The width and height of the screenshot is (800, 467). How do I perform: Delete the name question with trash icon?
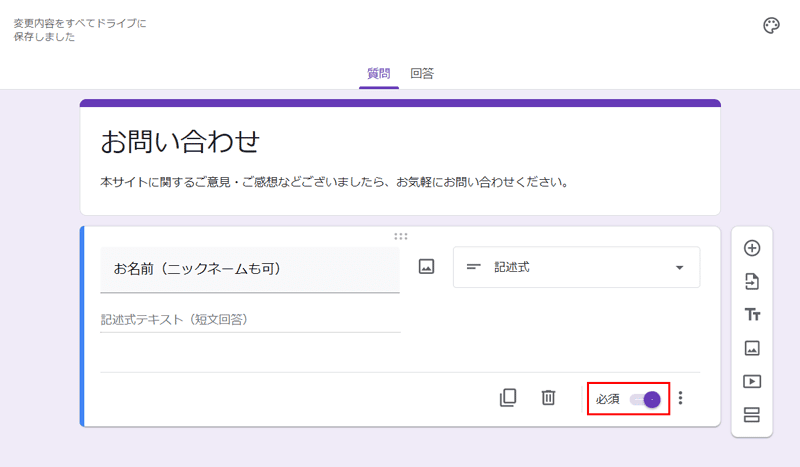point(548,398)
